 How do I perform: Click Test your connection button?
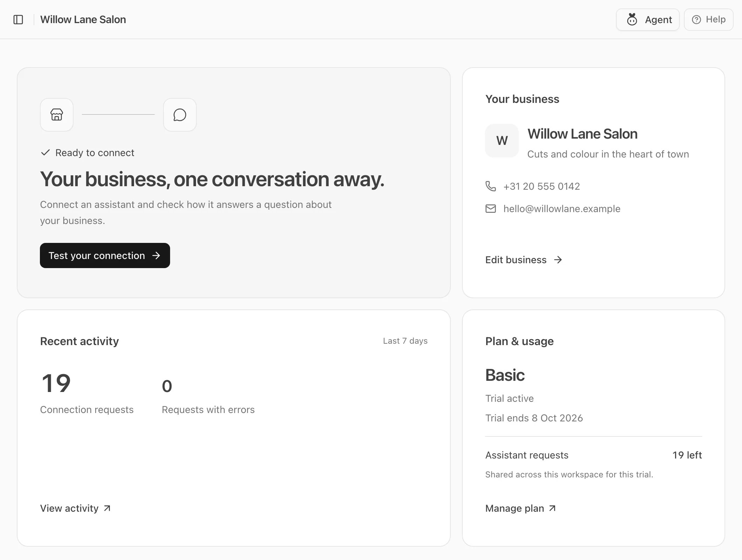[x=105, y=255]
